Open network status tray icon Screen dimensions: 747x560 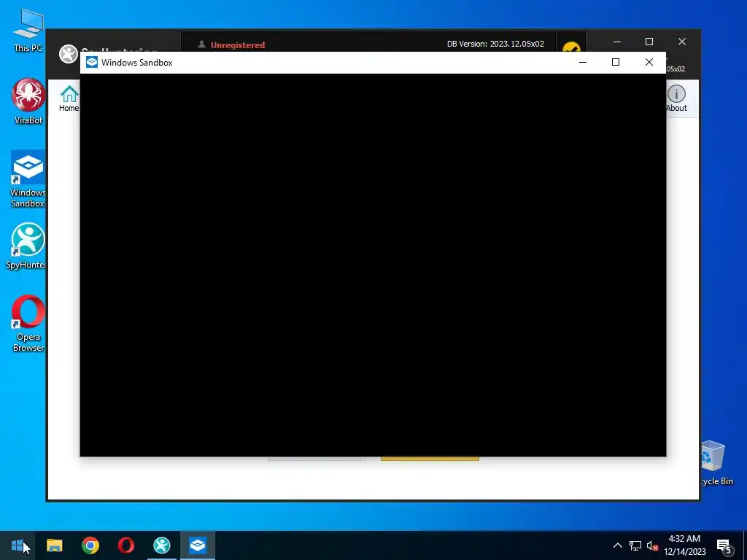click(x=635, y=545)
